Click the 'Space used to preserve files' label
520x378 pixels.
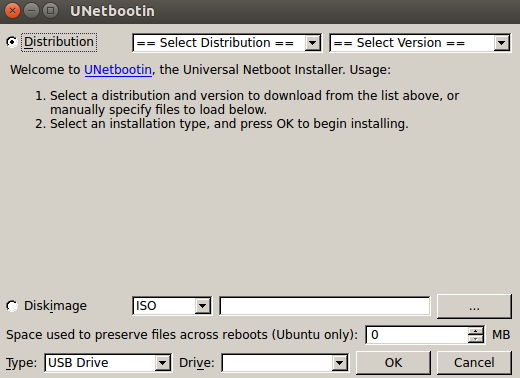[182, 335]
